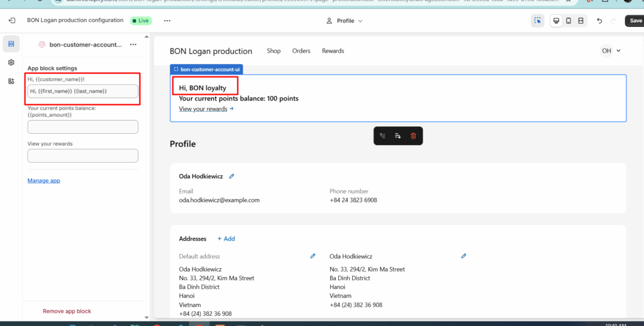Open more actions next to the Live badge
The height and width of the screenshot is (326, 644).
coord(167,21)
